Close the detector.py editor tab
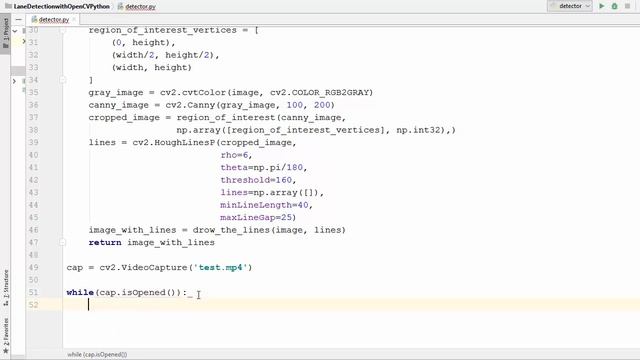Screen dimensions: 640x360 (x=74, y=19)
